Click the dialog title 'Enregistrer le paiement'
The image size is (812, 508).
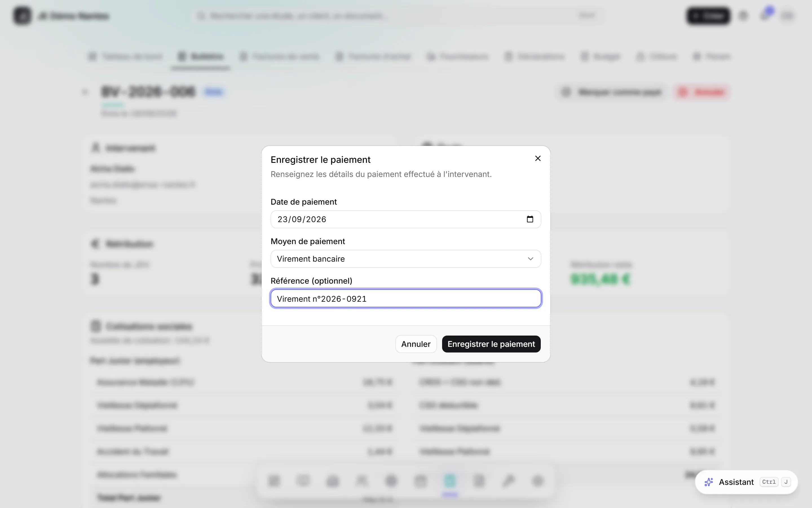[321, 159]
